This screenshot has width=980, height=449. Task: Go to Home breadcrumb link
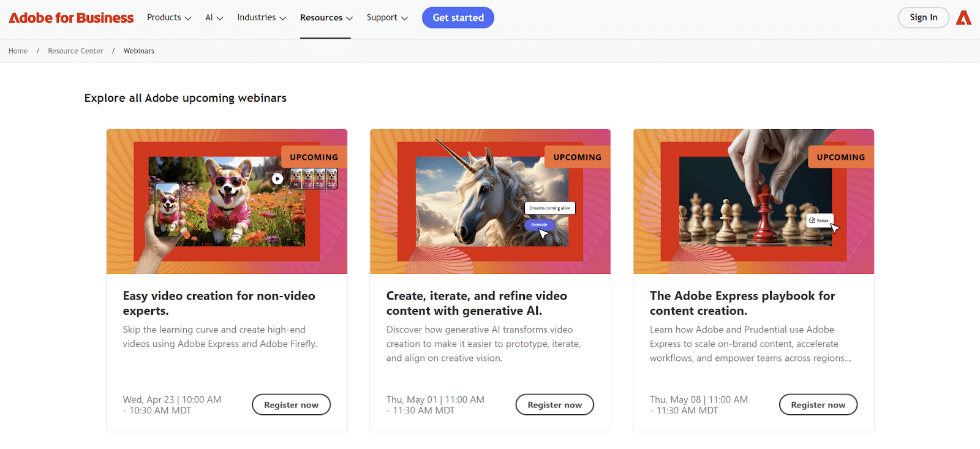click(x=18, y=51)
